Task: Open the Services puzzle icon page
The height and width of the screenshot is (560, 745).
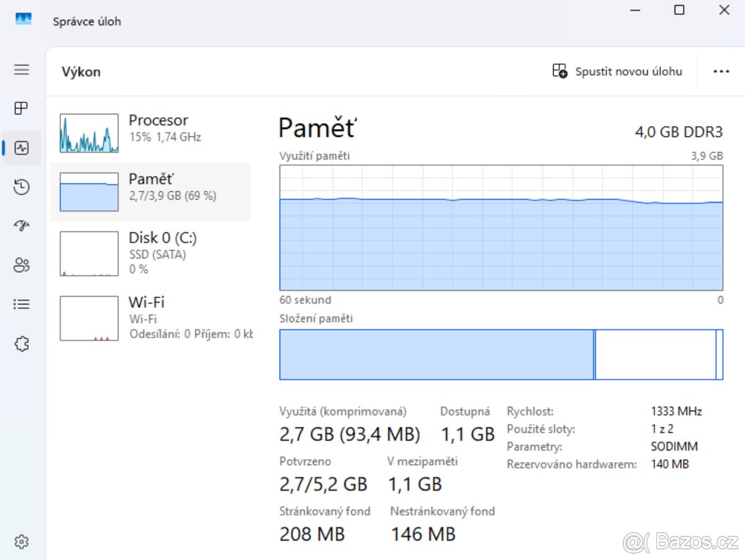Action: [x=22, y=344]
